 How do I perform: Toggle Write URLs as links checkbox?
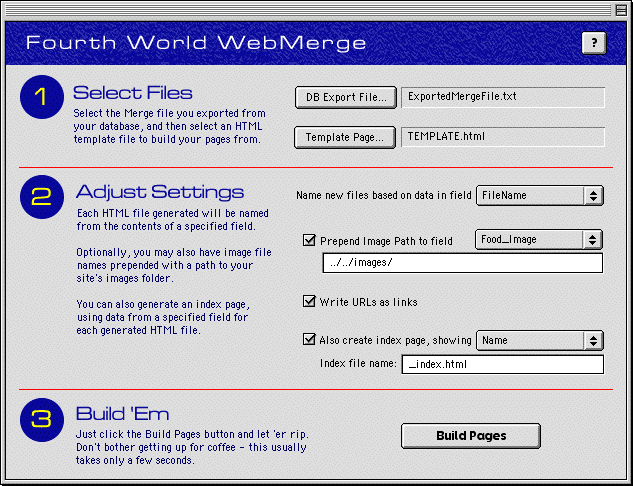(309, 301)
